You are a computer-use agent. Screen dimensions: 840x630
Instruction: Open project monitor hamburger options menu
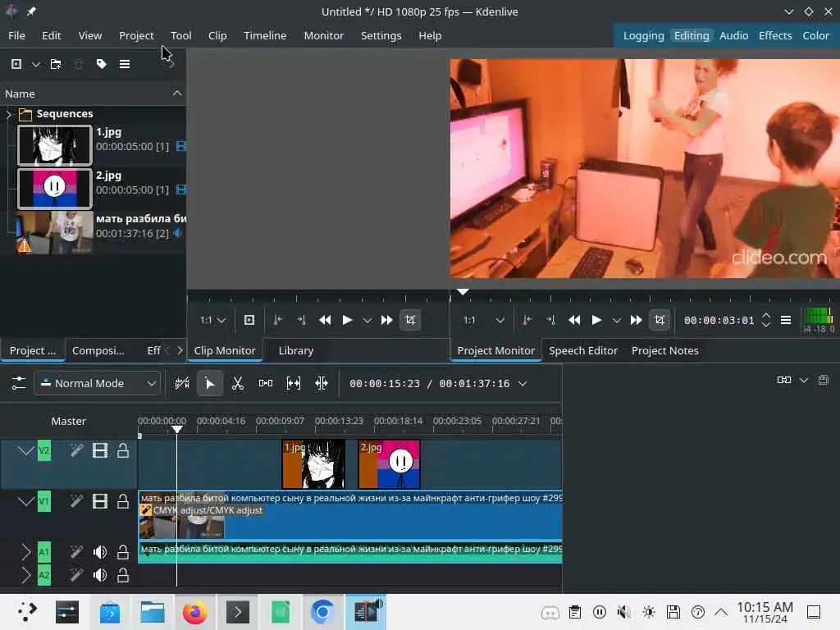point(786,321)
